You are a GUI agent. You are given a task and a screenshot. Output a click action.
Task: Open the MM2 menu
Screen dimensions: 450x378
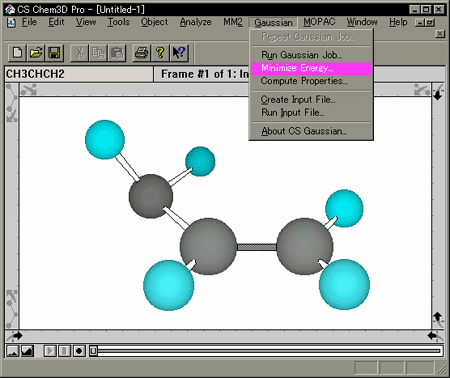[233, 22]
